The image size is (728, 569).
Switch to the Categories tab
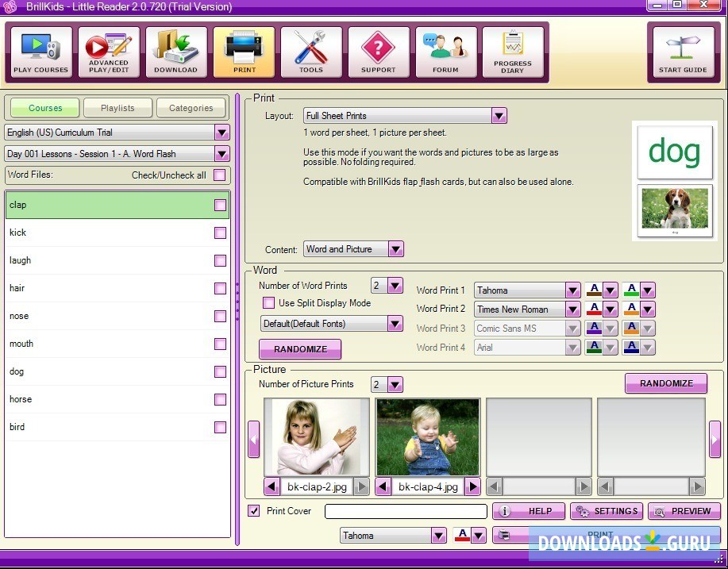pyautogui.click(x=191, y=108)
